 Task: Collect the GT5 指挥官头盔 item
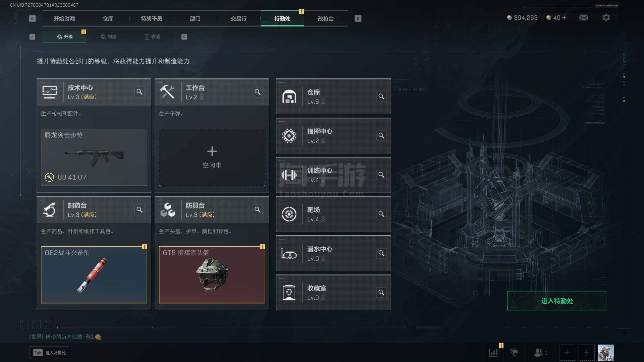[x=212, y=275]
